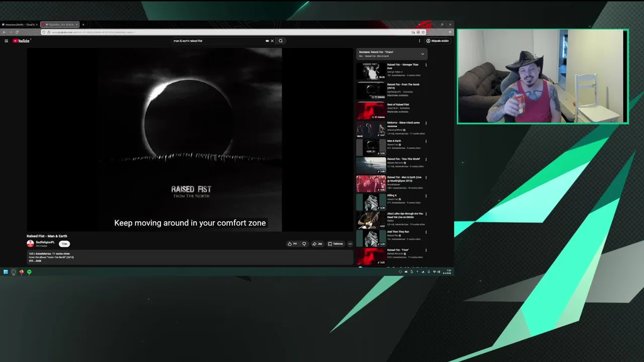Open Raised Fist Flow video thumbnail

point(371,256)
